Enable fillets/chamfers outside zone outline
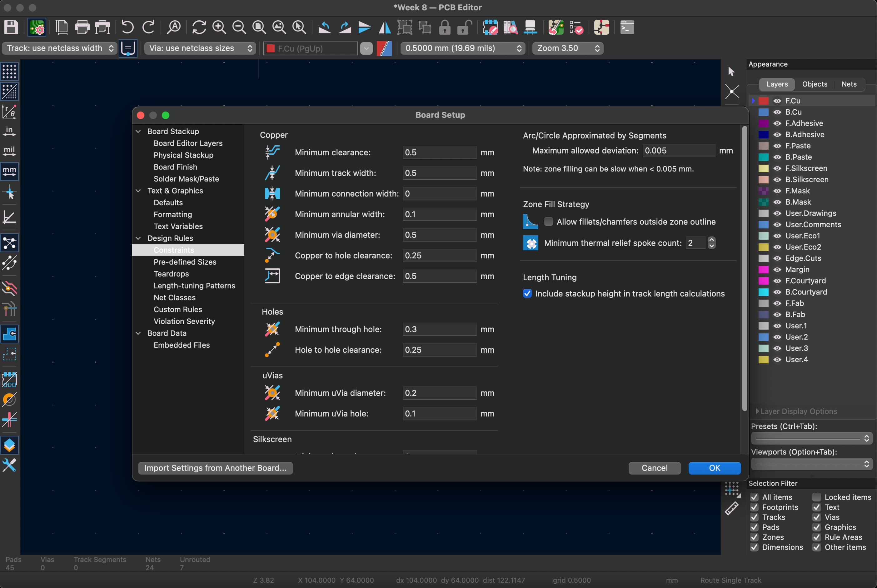 548,222
